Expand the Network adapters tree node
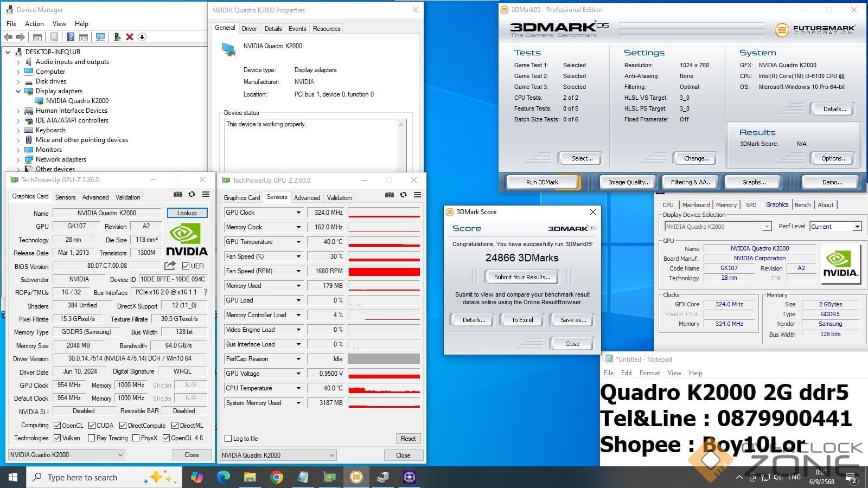 tap(18, 160)
